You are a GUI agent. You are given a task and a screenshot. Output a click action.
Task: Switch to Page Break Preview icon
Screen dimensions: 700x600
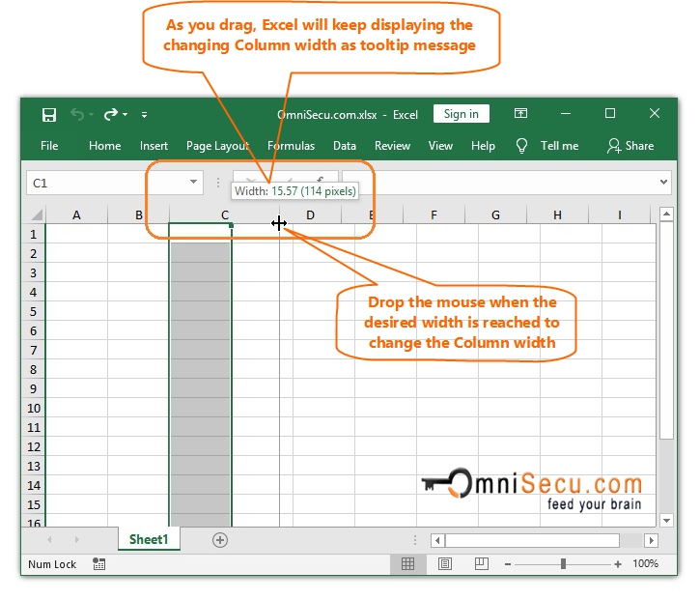pyautogui.click(x=481, y=564)
